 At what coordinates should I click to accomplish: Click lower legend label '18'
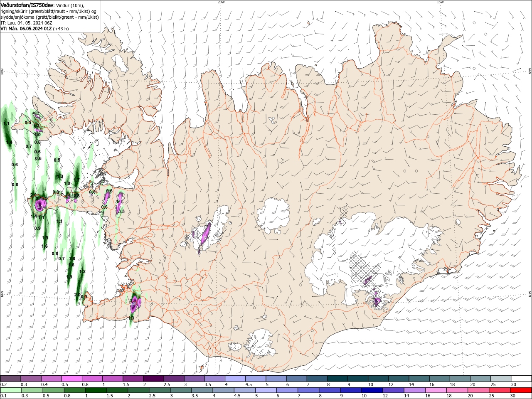[x=449, y=396]
